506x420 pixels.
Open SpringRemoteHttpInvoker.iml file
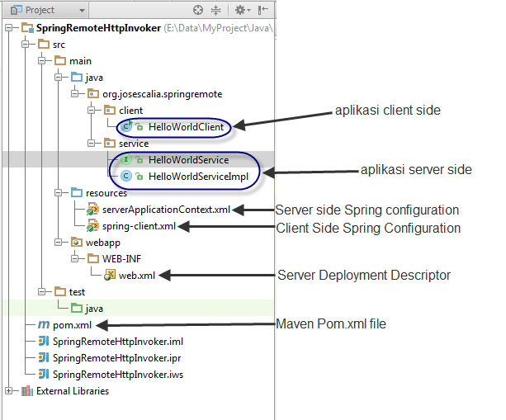pos(118,342)
